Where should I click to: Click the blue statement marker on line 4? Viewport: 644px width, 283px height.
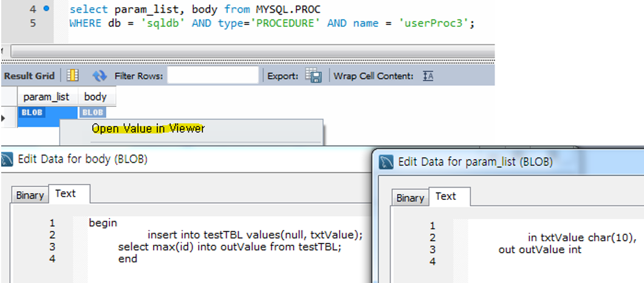[46, 9]
